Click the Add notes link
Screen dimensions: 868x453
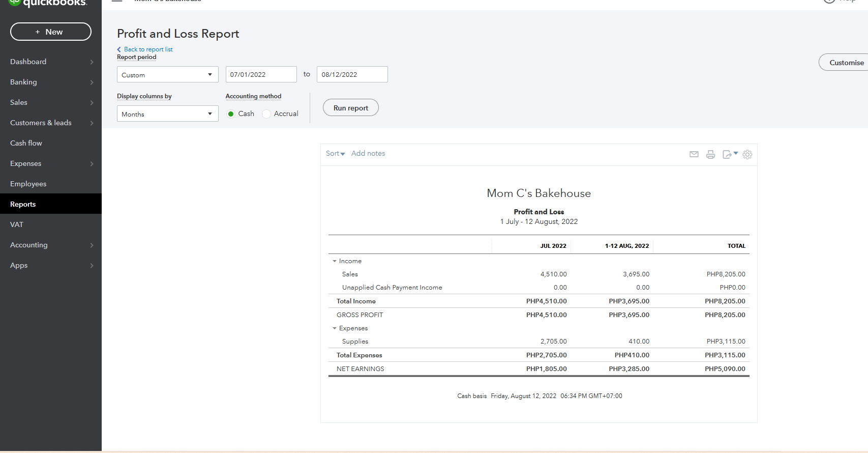tap(368, 154)
